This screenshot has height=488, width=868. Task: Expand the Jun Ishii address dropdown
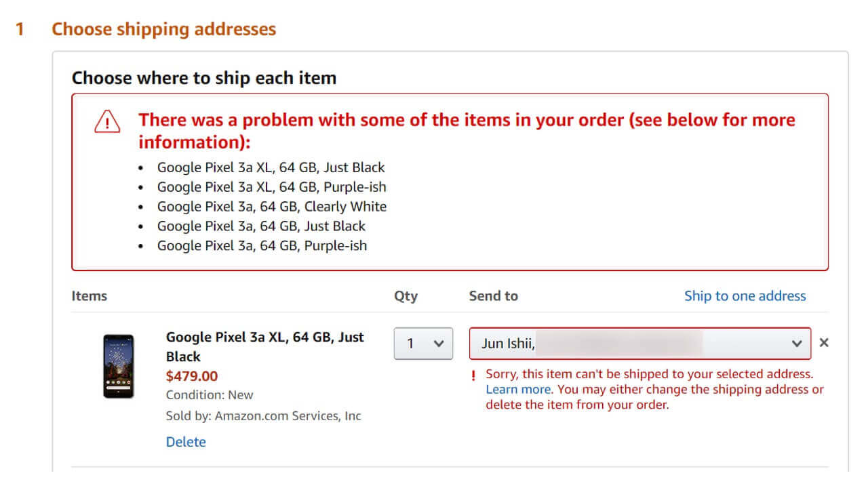[639, 344]
